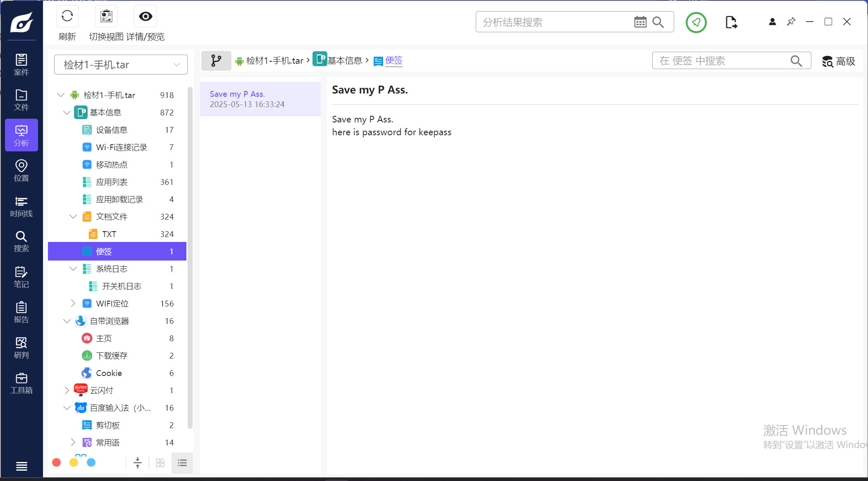Click the export file icon in top bar
868x481 pixels.
click(x=731, y=22)
